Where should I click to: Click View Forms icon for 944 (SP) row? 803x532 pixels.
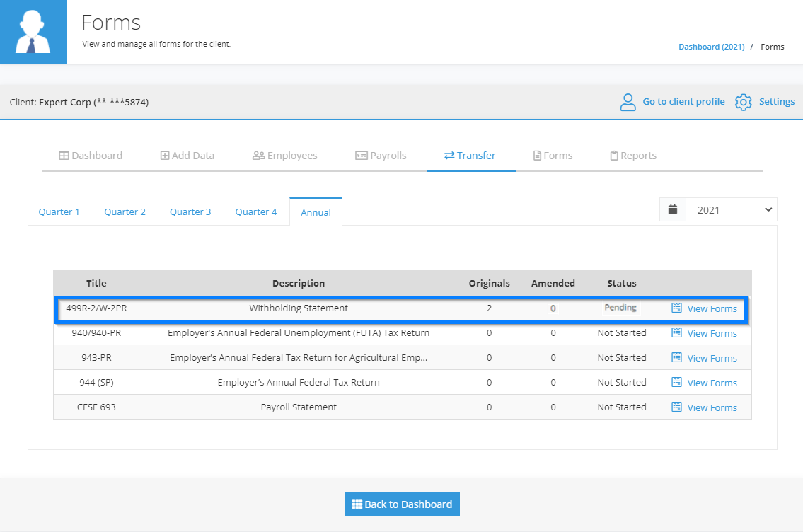click(676, 382)
